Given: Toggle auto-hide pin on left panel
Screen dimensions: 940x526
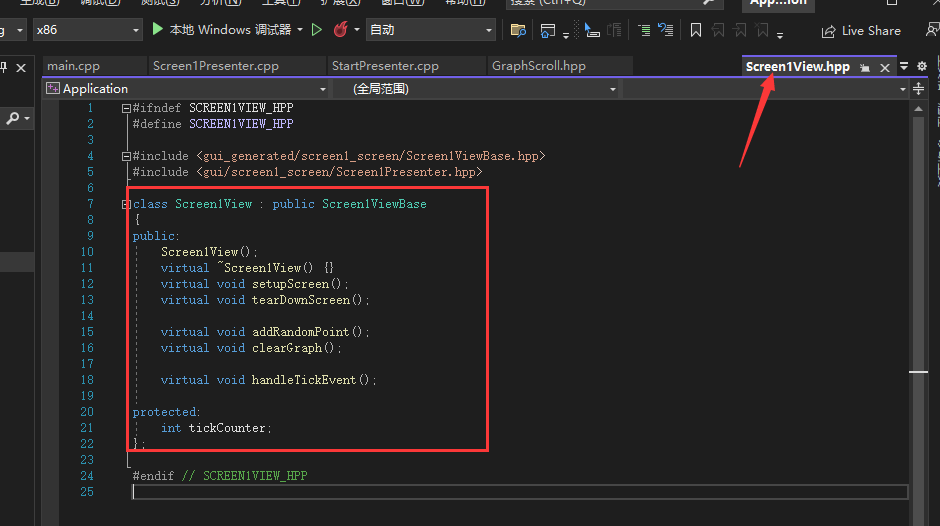Looking at the screenshot, I should click(x=4, y=67).
